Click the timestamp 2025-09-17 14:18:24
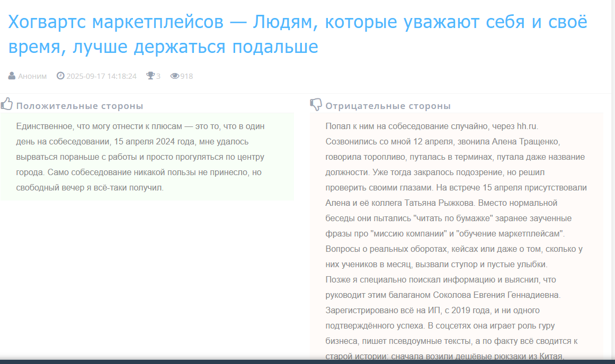 click(x=101, y=76)
